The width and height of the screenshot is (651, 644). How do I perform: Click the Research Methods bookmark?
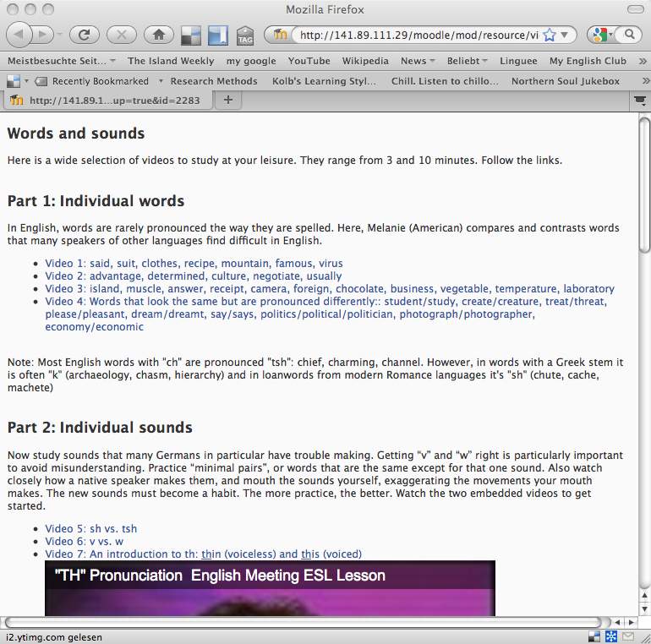[x=214, y=81]
